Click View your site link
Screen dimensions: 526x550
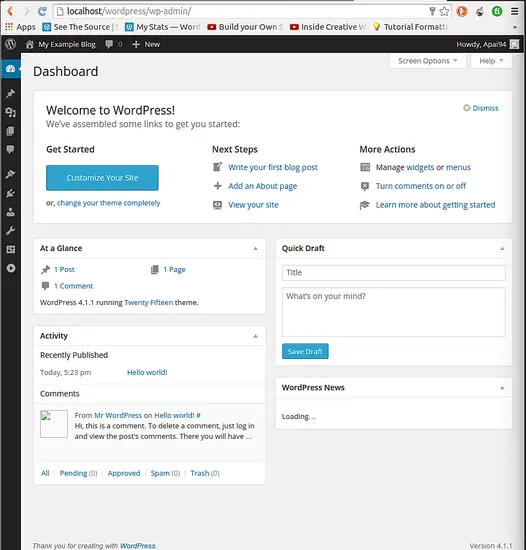pos(253,205)
